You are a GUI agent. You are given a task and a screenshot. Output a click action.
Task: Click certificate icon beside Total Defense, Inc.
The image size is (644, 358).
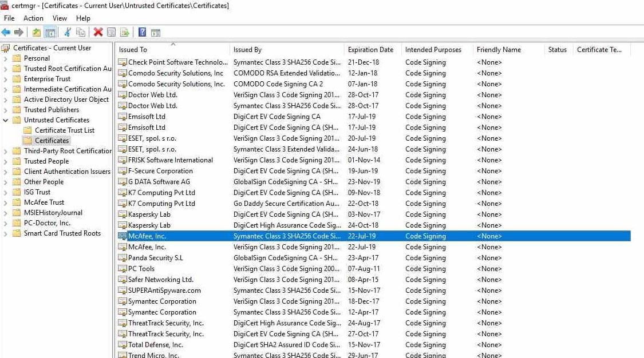[123, 345]
